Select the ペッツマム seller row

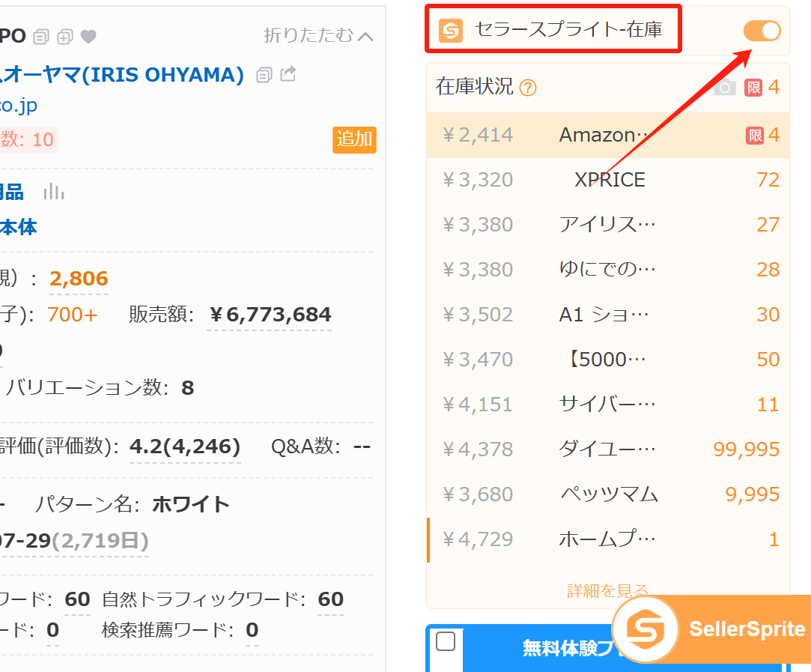point(608,494)
